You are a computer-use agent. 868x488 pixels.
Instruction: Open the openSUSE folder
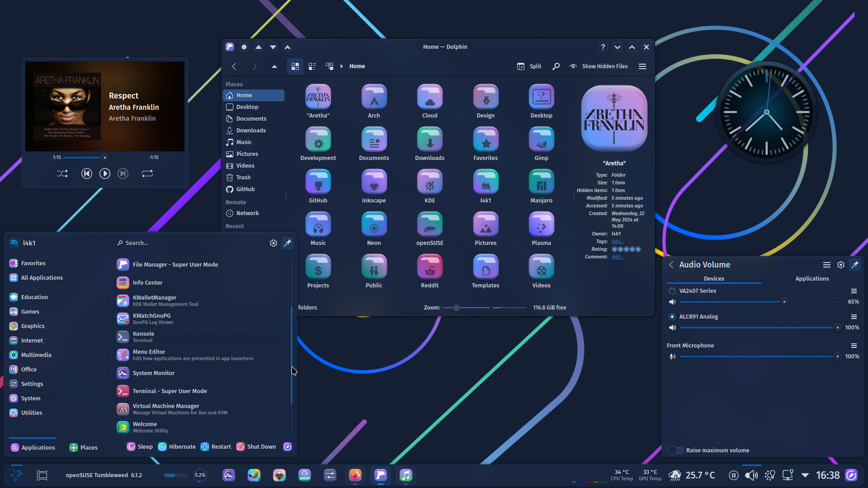tap(429, 229)
